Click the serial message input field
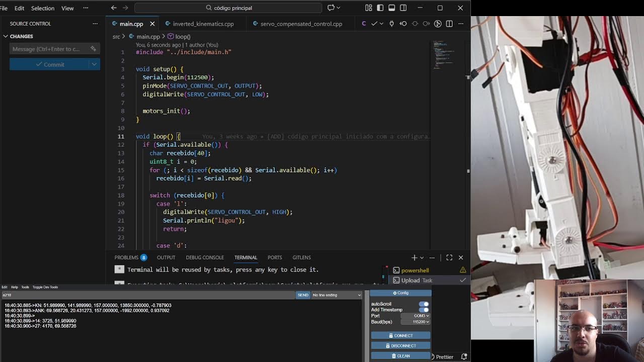 coord(148,295)
